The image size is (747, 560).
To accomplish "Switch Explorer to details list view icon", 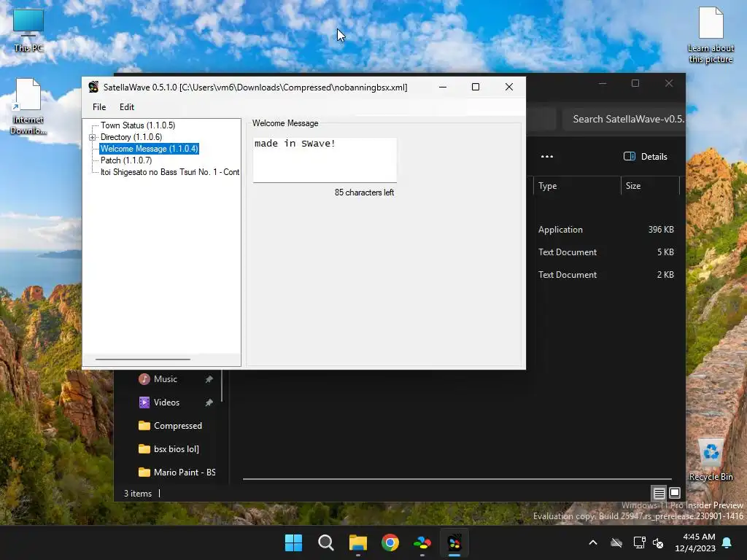I will (659, 493).
